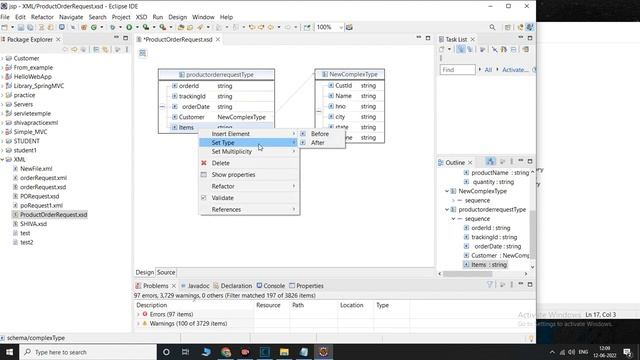
Task: Switch to the Properties tab
Action: 306,286
